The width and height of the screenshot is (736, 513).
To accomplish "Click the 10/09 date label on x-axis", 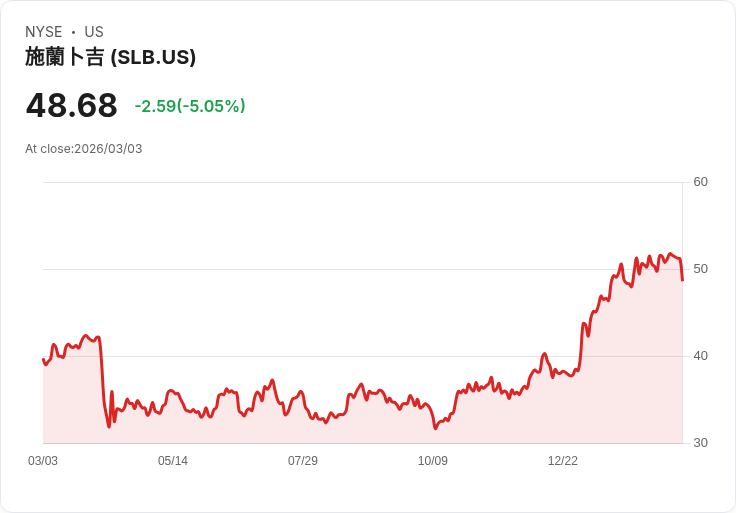I will (433, 461).
